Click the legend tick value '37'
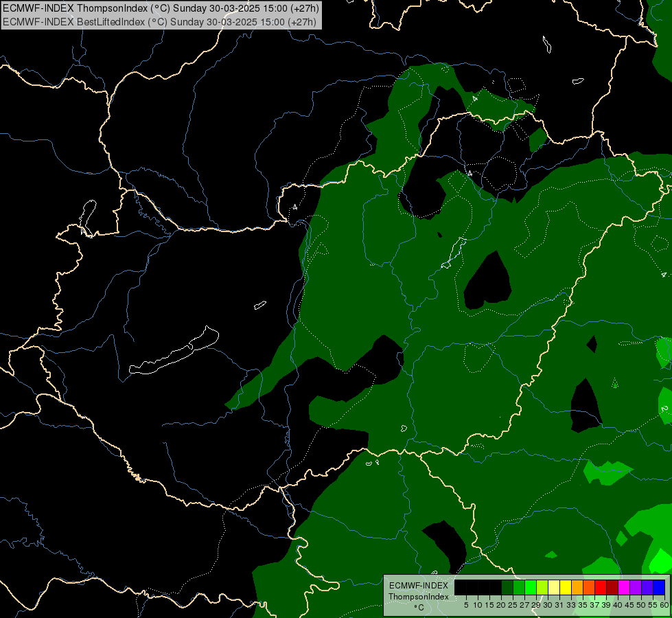Screen dimensions: 672x618 (x=594, y=605)
